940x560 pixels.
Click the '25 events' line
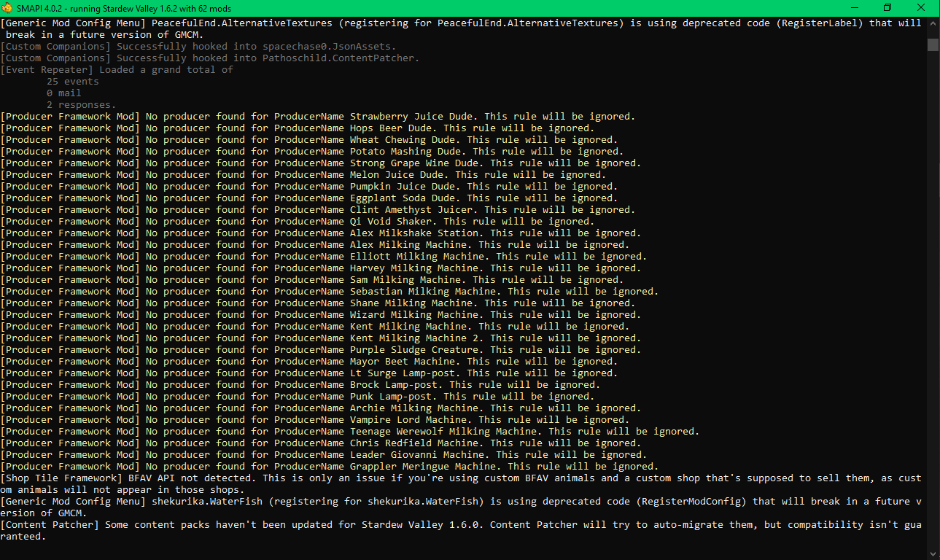[73, 82]
